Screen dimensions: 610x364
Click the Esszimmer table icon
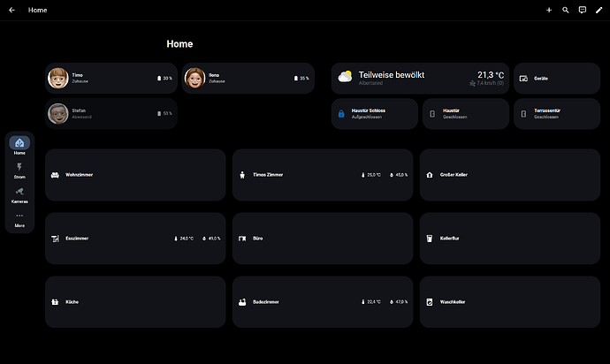click(55, 239)
